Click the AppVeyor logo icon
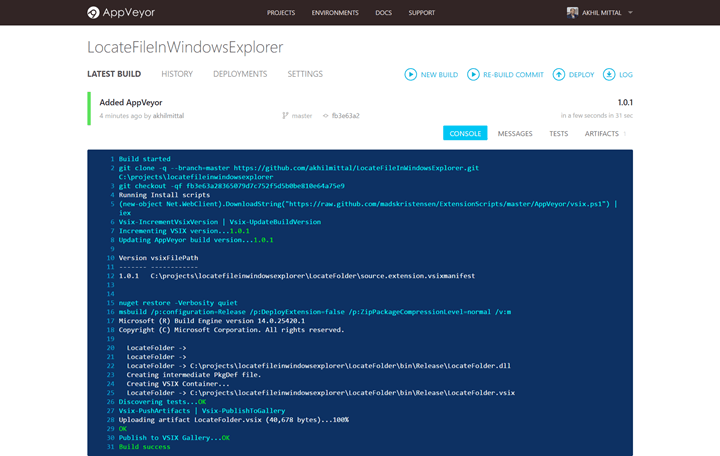The height and width of the screenshot is (456, 720). pyautogui.click(x=93, y=12)
